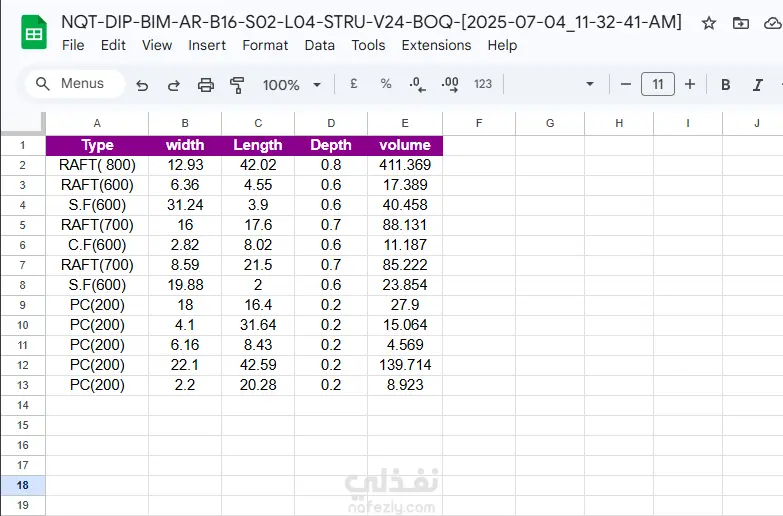Select cell with value 88.131
The width and height of the screenshot is (783, 516).
tap(405, 225)
